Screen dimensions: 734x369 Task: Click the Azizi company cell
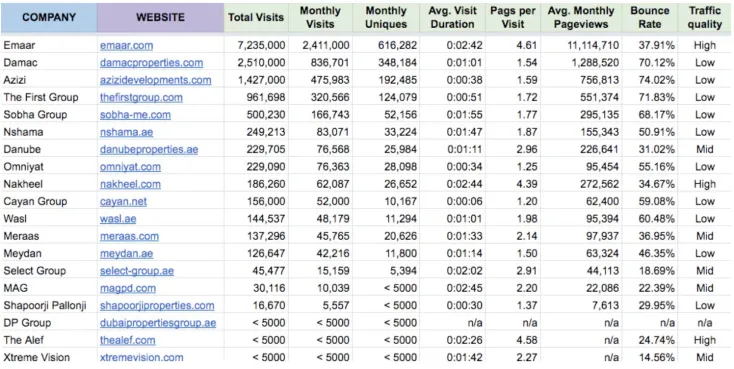click(x=49, y=80)
